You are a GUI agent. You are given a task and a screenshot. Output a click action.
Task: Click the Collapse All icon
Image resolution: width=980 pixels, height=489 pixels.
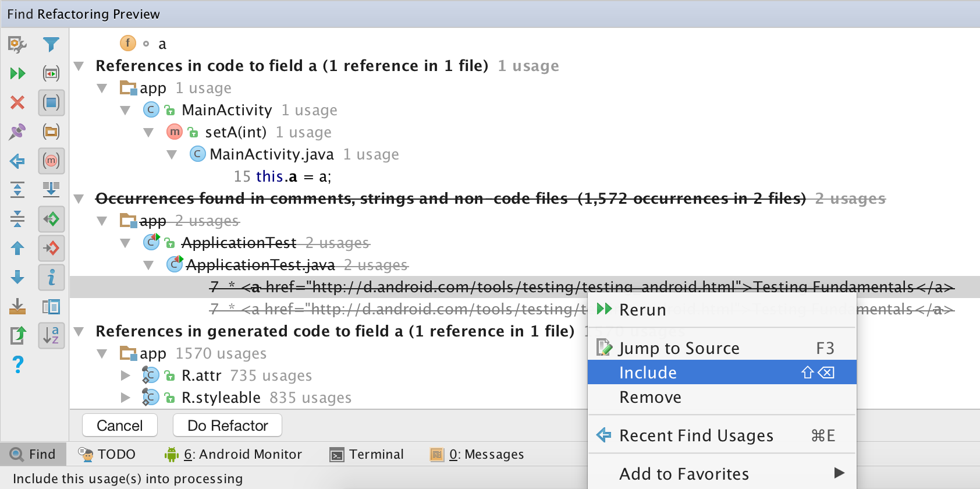click(17, 219)
